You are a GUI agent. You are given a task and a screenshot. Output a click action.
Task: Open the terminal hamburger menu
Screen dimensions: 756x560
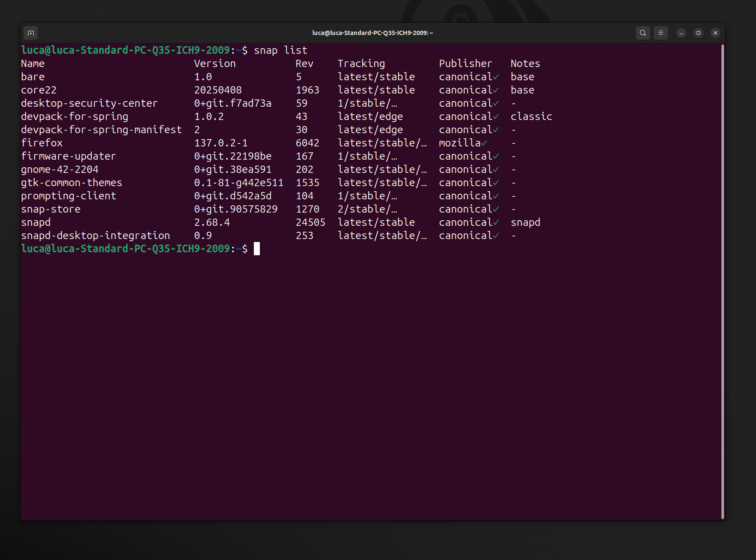click(660, 33)
